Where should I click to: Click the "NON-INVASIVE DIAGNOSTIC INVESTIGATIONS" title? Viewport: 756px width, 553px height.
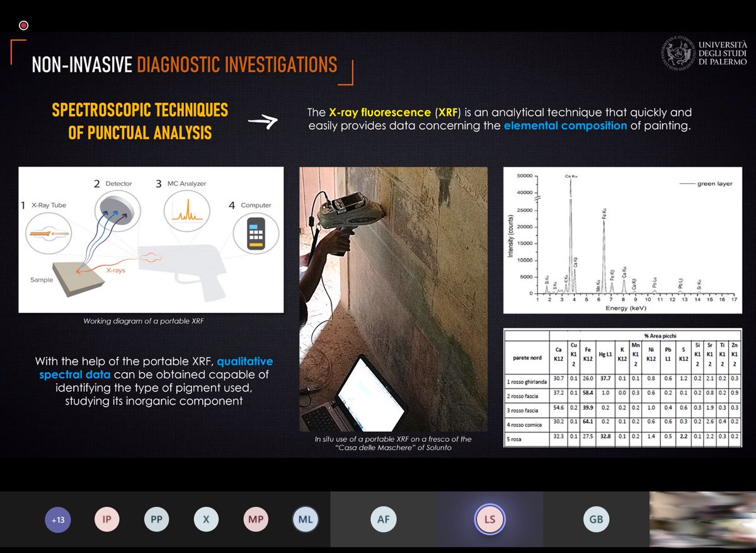tap(184, 64)
